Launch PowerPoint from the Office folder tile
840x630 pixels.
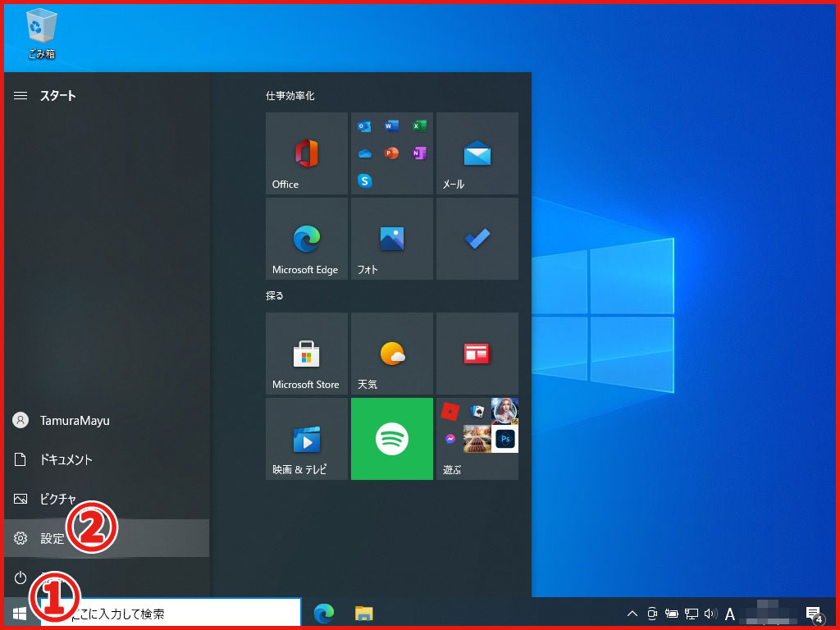391,153
